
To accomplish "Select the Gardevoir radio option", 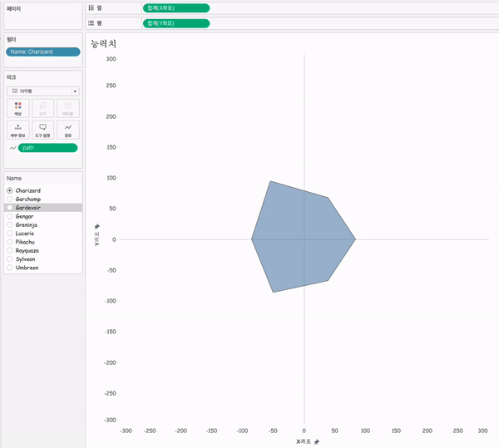I will click(10, 208).
